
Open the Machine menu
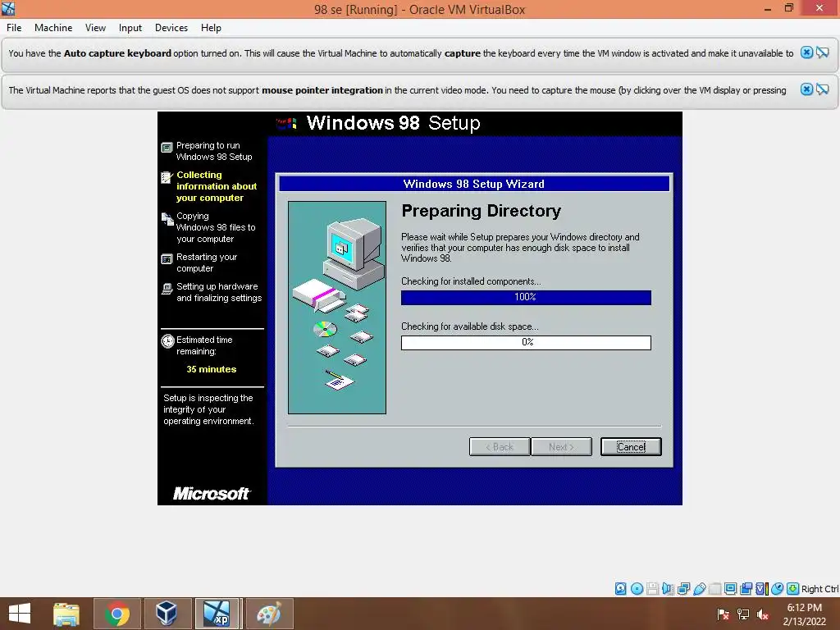[53, 28]
